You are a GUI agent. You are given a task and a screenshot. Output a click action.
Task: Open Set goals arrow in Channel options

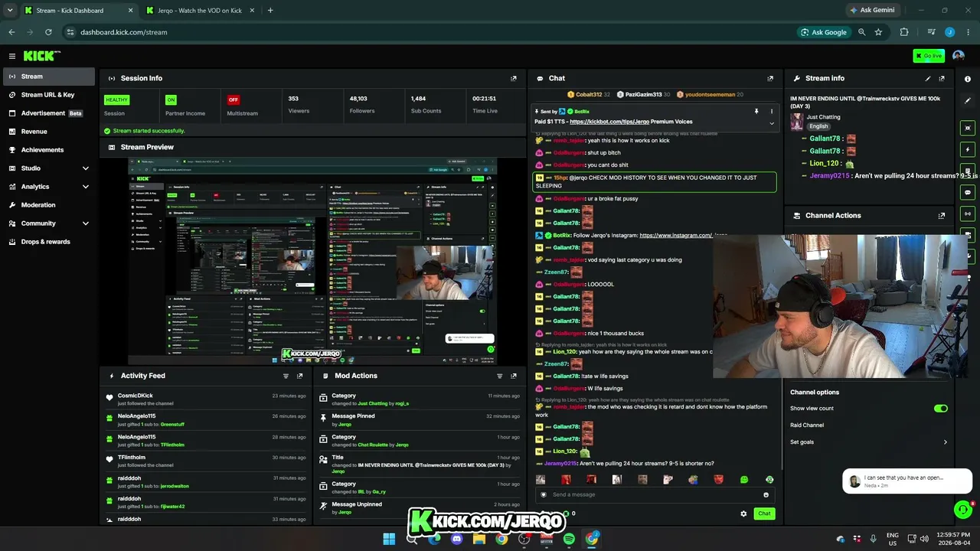[x=945, y=442]
